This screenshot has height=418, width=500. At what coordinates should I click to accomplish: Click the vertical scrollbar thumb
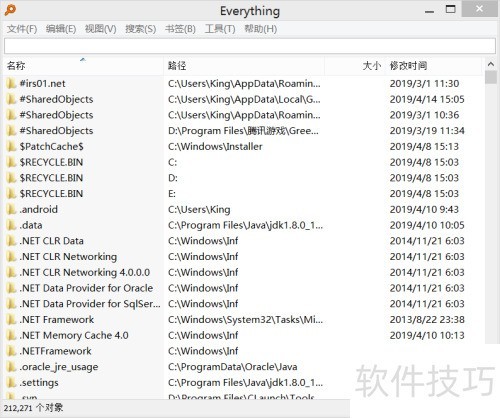pyautogui.click(x=491, y=77)
